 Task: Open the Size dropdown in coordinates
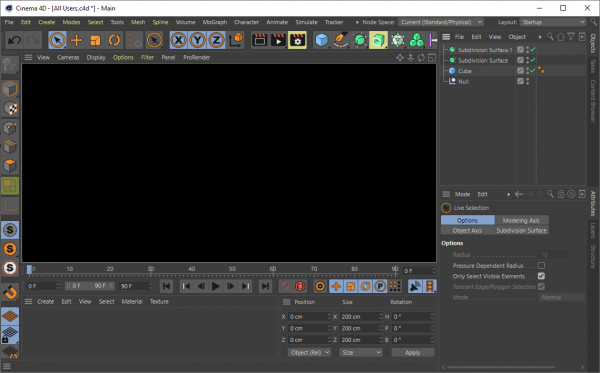(x=361, y=352)
